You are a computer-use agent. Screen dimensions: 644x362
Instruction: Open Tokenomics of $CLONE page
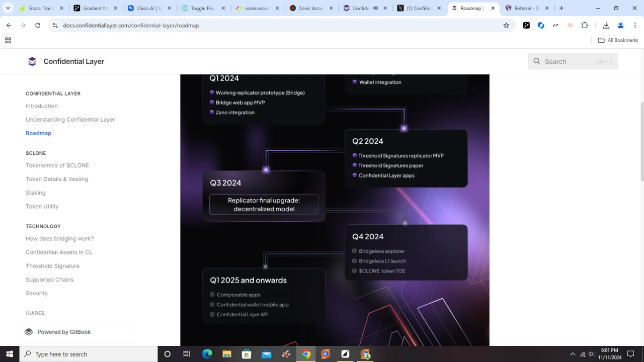pos(57,165)
